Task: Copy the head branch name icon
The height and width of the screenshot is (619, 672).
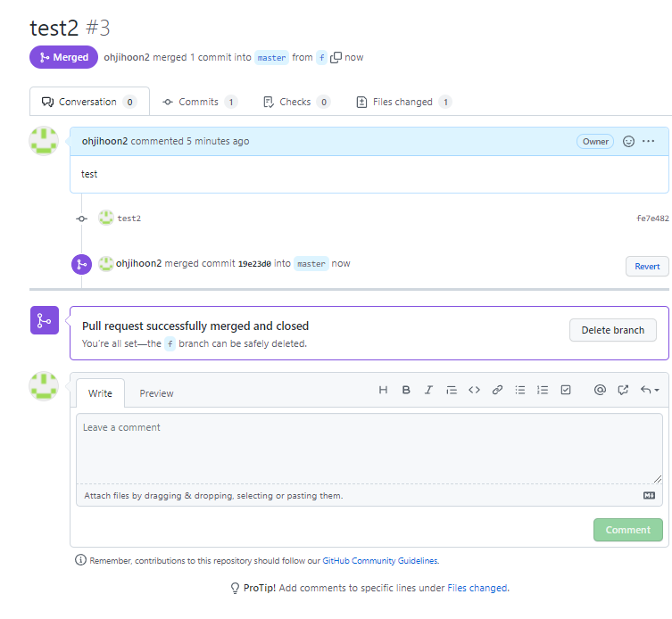Action: 336,57
